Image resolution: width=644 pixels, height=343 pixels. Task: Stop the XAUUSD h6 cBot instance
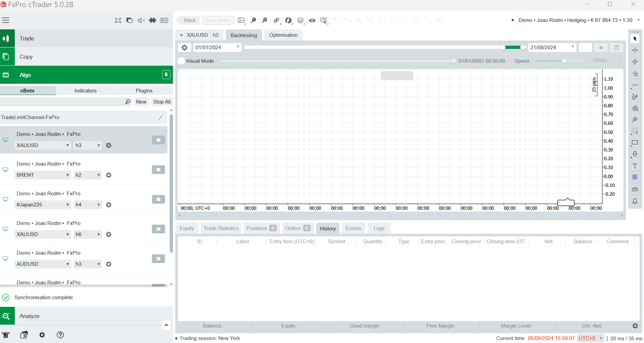(x=158, y=229)
